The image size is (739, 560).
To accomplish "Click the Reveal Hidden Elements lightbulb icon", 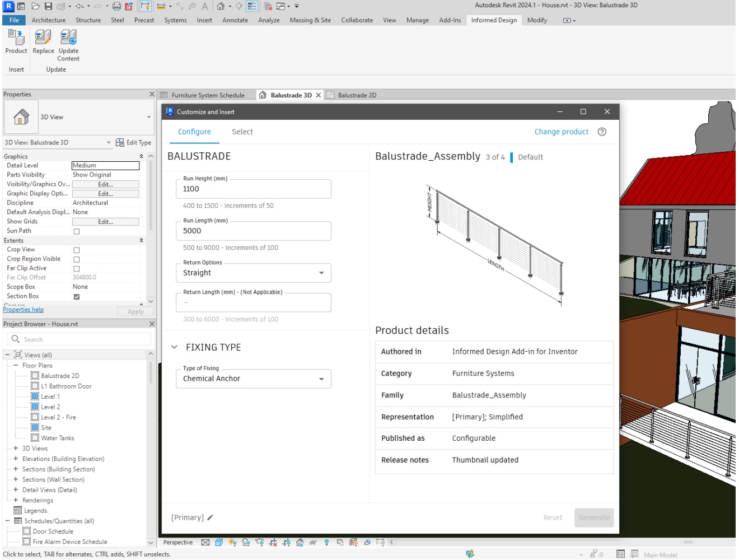I will (x=325, y=542).
